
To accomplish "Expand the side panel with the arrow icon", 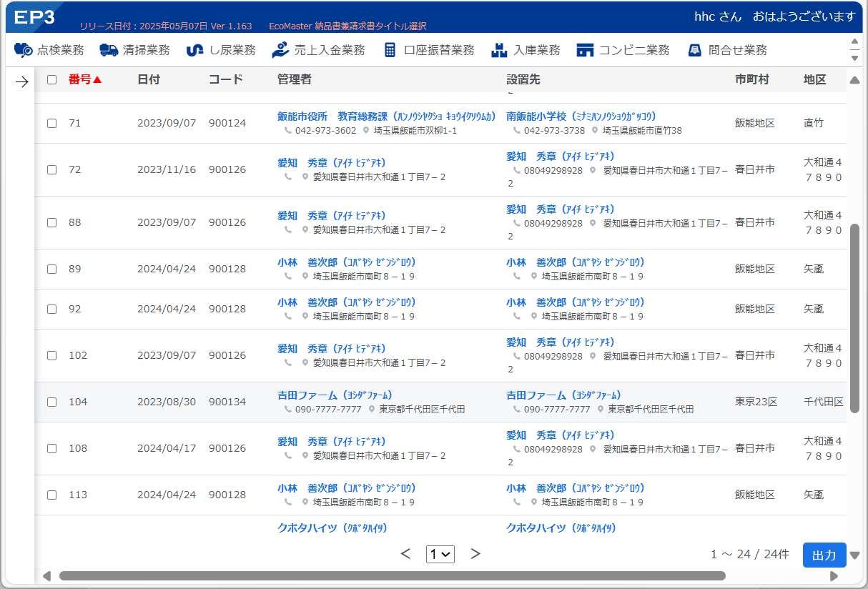I will pyautogui.click(x=21, y=82).
